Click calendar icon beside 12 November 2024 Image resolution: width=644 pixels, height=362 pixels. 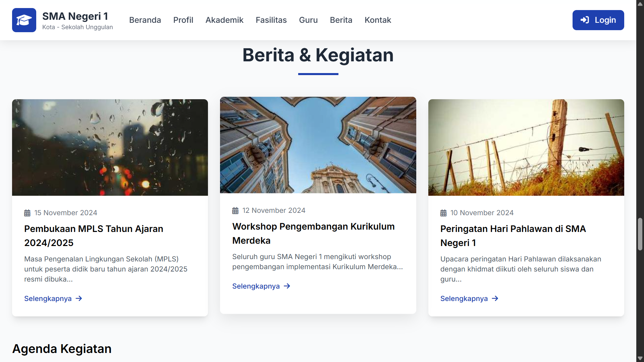pyautogui.click(x=235, y=210)
